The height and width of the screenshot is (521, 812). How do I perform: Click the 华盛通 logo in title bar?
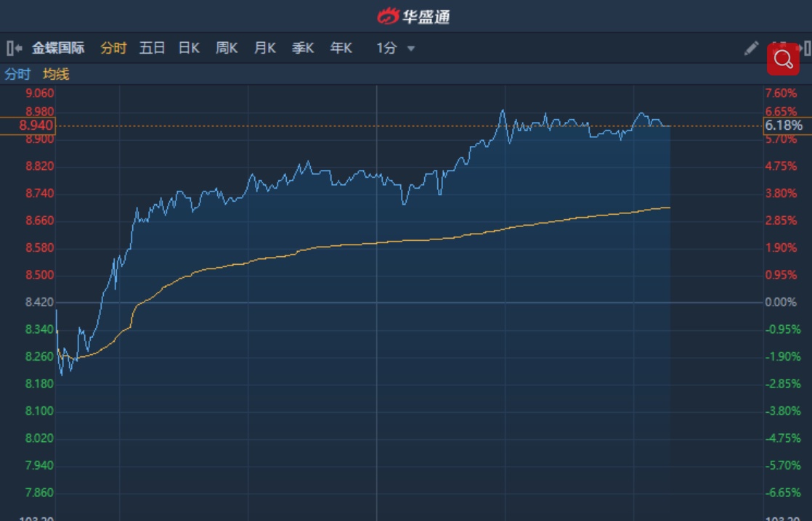(413, 15)
